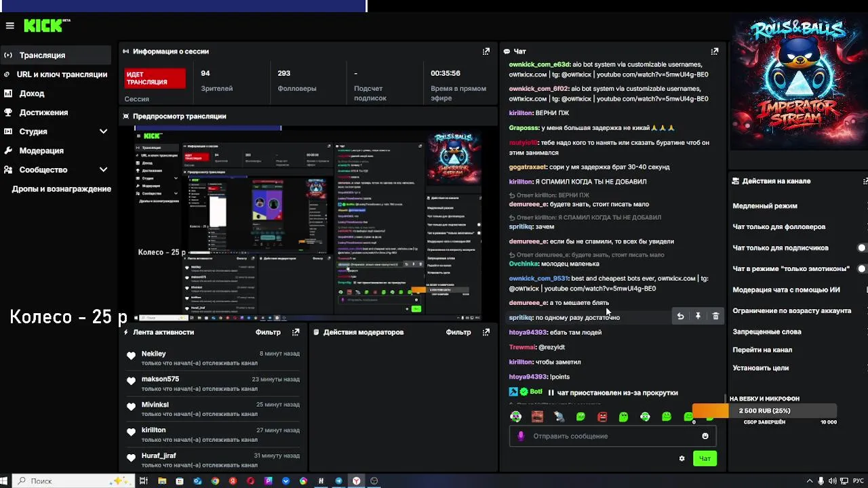Click the orange 2 500 RUB donation progress bar
The width and height of the screenshot is (868, 488).
pyautogui.click(x=764, y=411)
